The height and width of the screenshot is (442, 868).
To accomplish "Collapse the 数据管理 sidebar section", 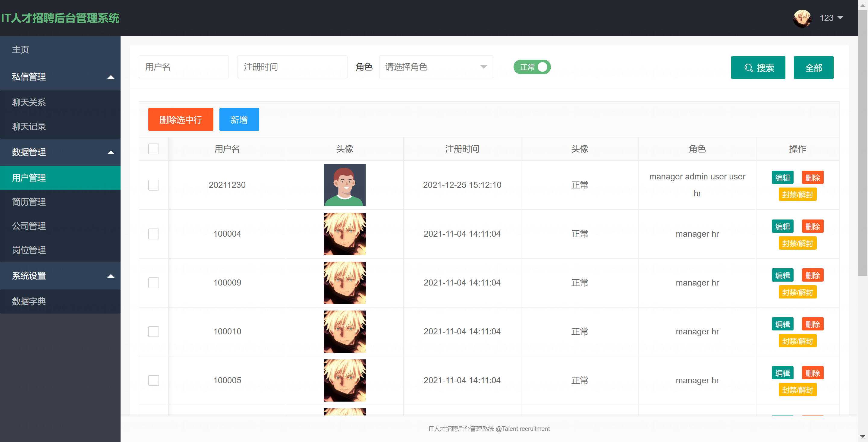I will click(x=60, y=152).
